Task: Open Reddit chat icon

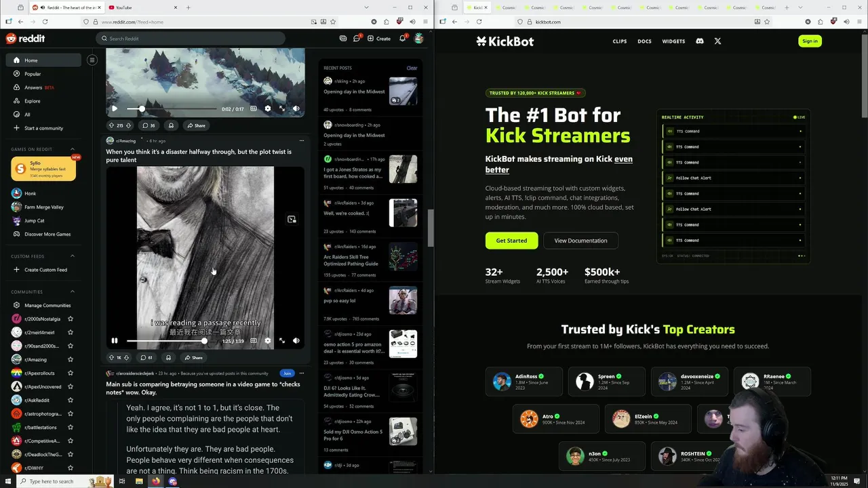Action: coord(357,39)
